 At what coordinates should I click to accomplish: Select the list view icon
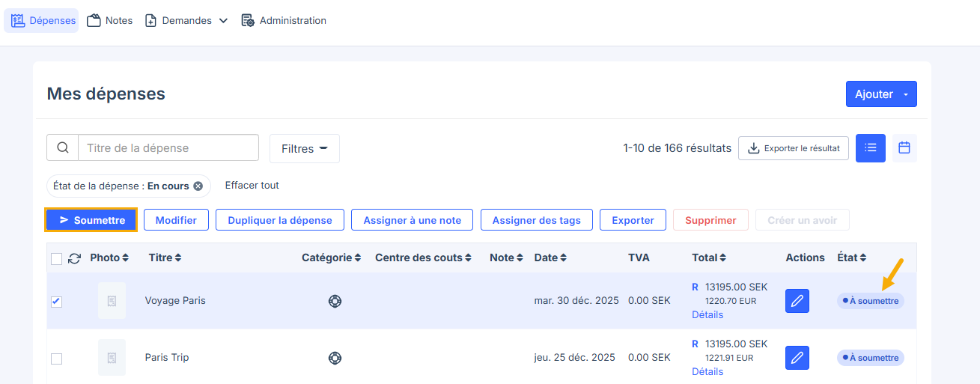(x=871, y=148)
